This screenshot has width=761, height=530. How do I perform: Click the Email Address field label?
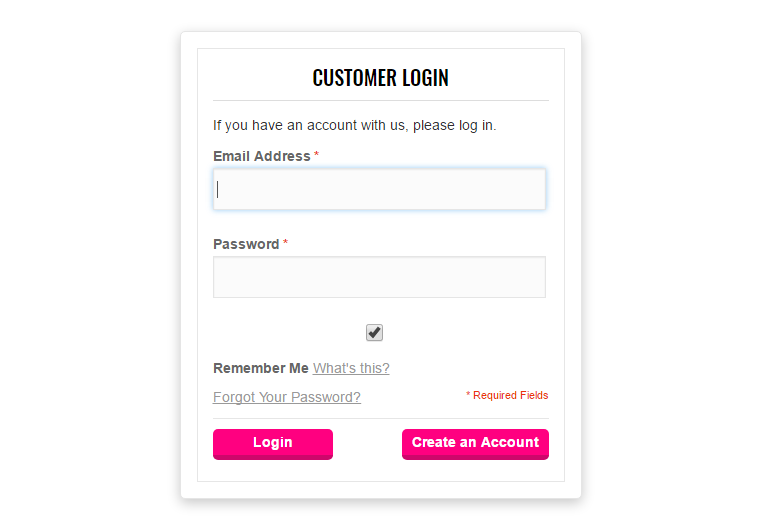point(262,156)
